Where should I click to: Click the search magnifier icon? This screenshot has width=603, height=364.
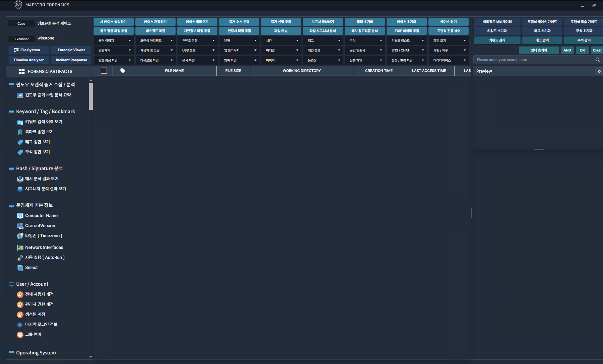point(597,60)
